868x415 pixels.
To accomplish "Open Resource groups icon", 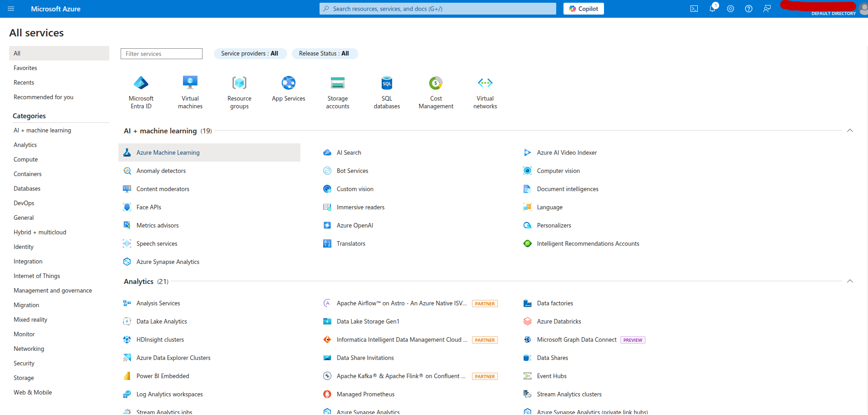I will click(x=239, y=83).
